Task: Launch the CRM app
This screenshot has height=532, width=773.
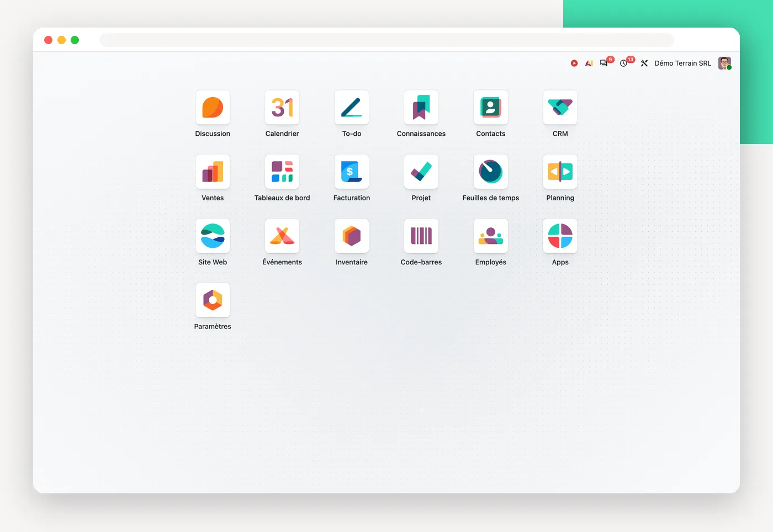Action: pyautogui.click(x=560, y=108)
